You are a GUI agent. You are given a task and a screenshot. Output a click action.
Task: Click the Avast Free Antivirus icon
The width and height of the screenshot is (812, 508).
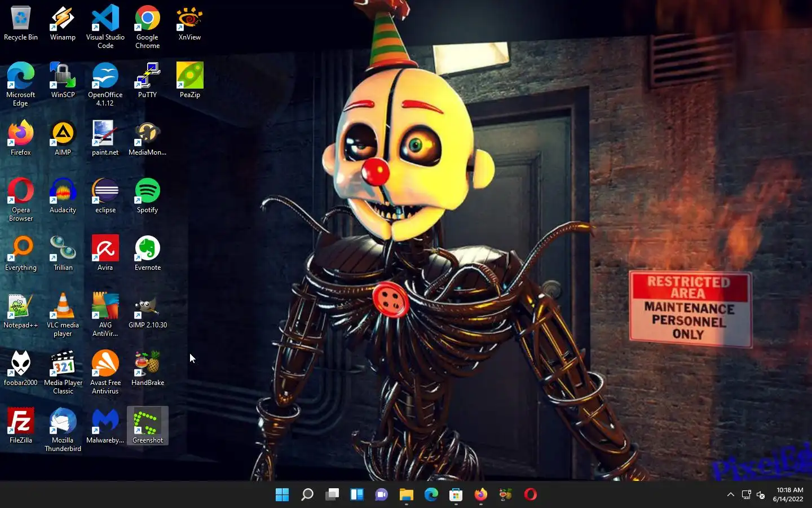click(105, 372)
